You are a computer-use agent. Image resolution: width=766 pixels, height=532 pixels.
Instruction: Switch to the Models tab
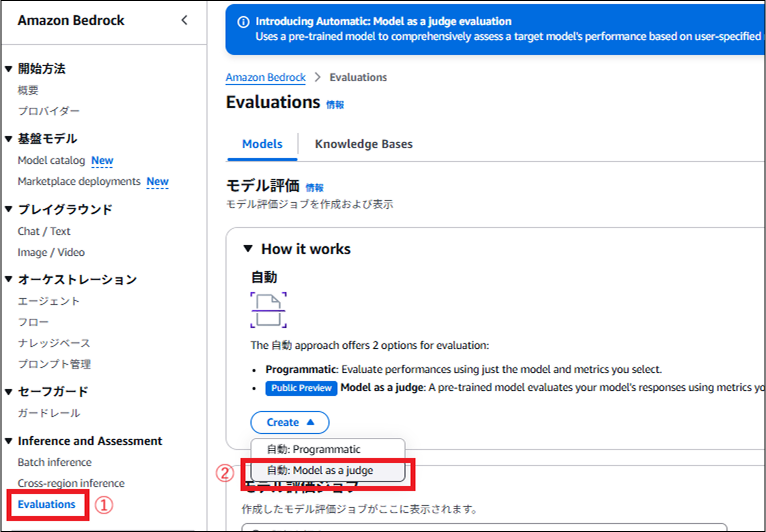[262, 144]
